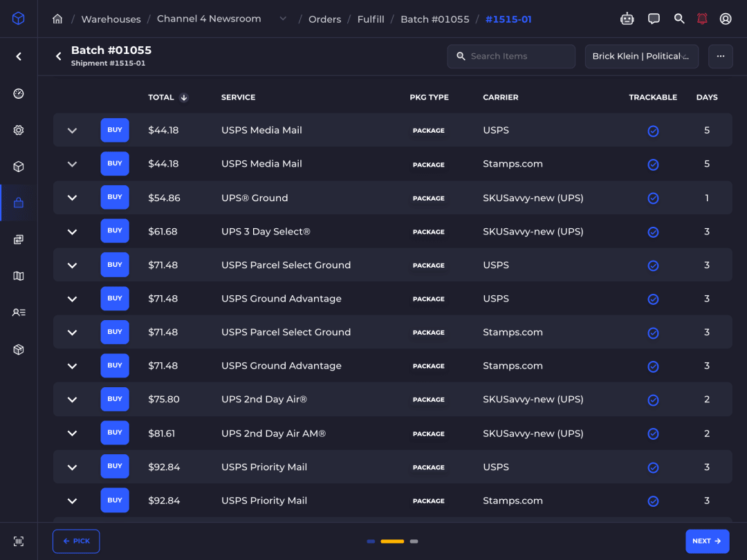This screenshot has height=560, width=747.
Task: Open the user account profile icon
Action: (725, 19)
